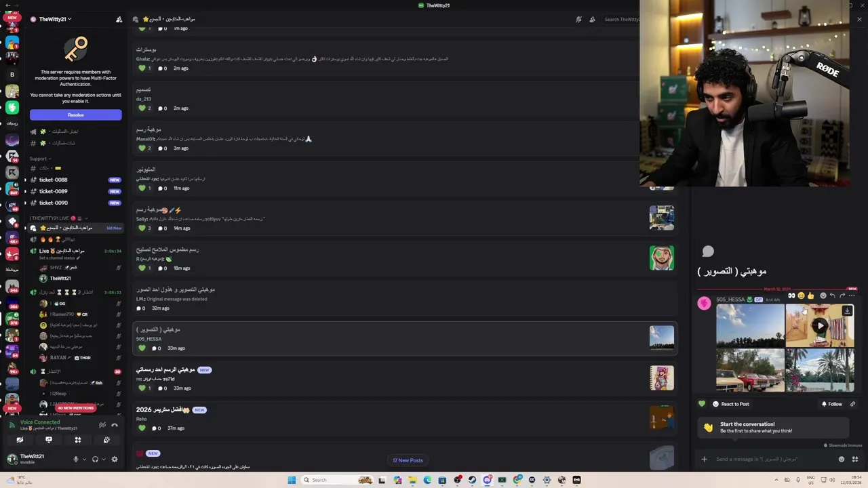
Task: Collapse the THEWITTY21 LIVE category
Action: pos(58,218)
